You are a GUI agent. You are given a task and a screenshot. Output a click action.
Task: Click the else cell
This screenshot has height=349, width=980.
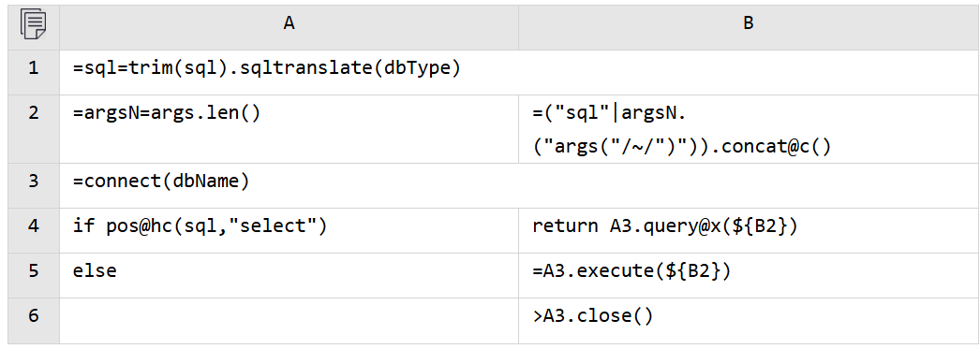pyautogui.click(x=289, y=275)
